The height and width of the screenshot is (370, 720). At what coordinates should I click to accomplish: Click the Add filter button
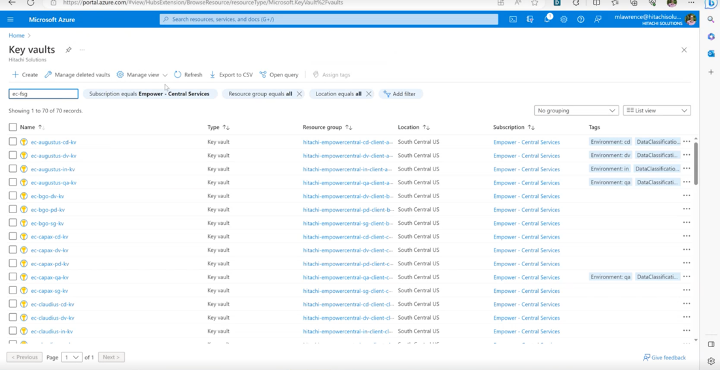click(x=400, y=94)
